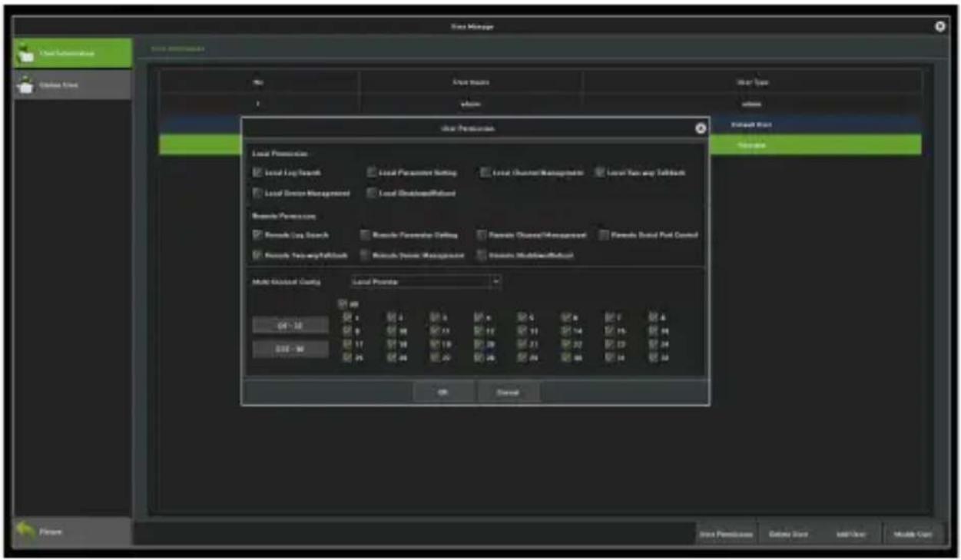Click the green Return arrow icon

(25, 531)
